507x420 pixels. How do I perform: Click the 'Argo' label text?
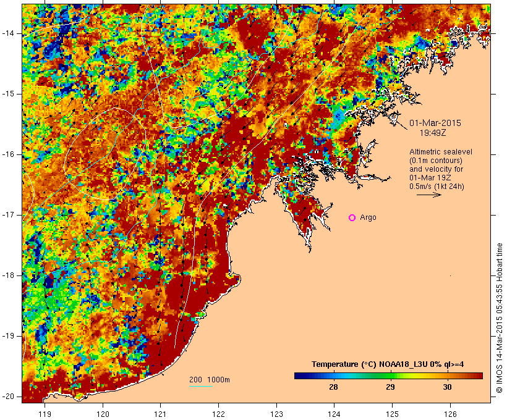pyautogui.click(x=368, y=217)
